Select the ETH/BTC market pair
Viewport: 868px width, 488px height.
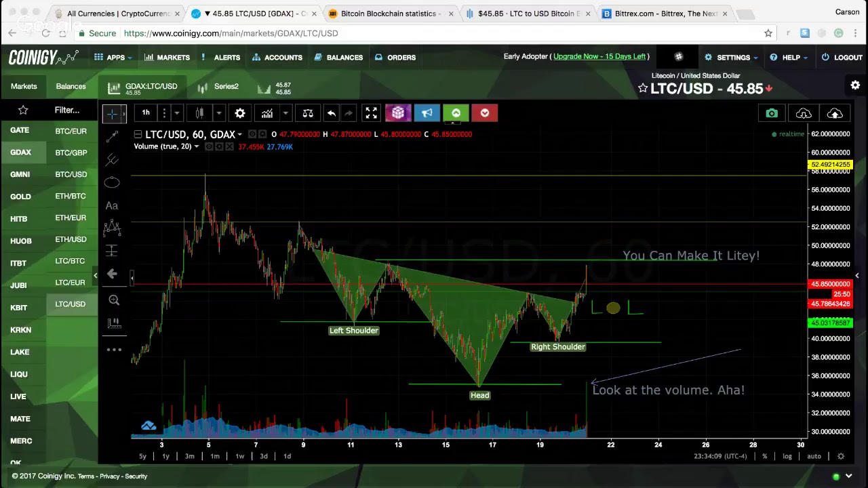coord(71,196)
